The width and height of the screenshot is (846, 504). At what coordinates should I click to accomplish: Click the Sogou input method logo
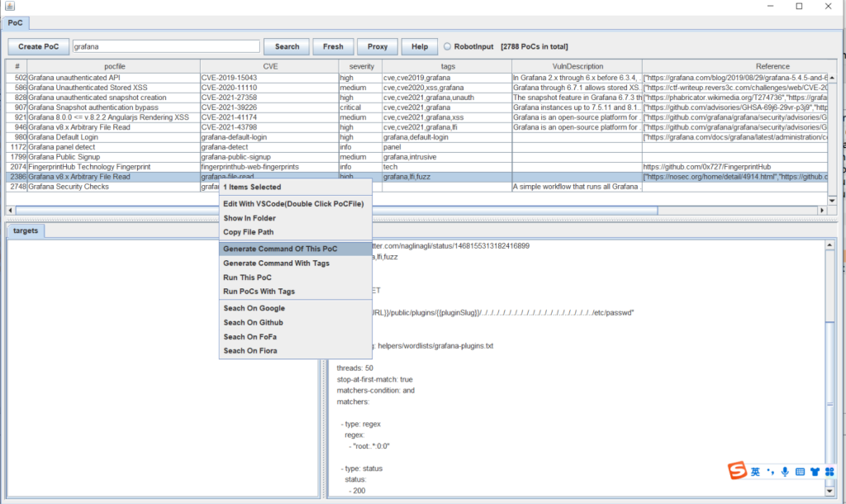(x=736, y=471)
